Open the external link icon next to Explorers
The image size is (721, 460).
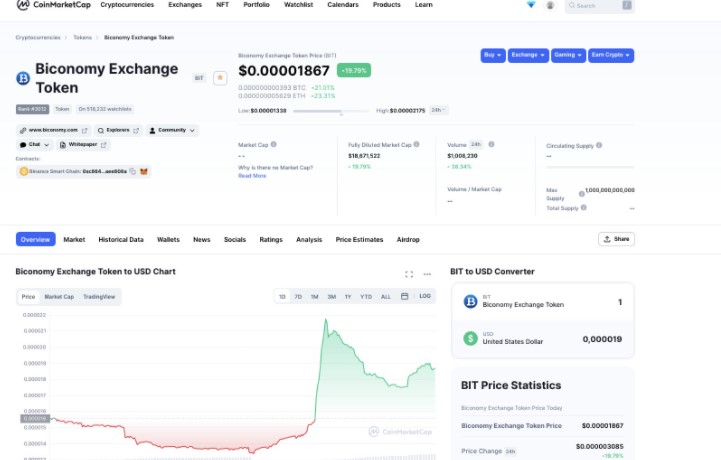pyautogui.click(x=136, y=131)
